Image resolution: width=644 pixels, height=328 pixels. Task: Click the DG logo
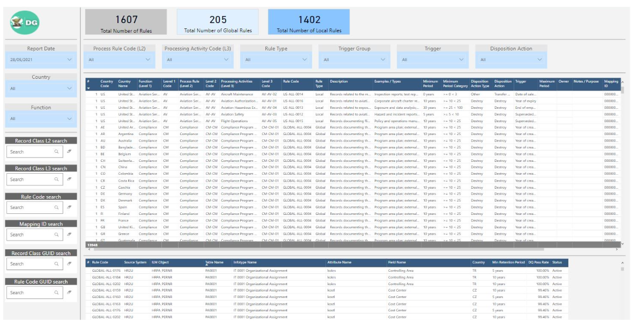tap(25, 23)
